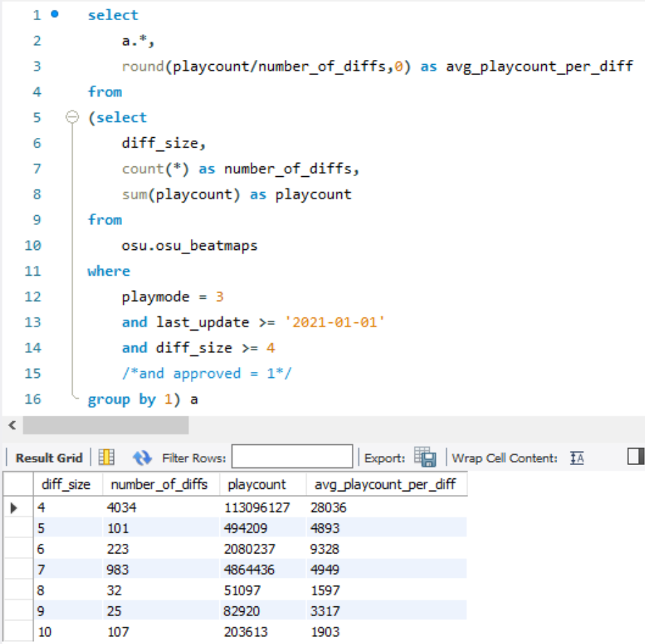Select cell with diff_size 6
The height and width of the screenshot is (644, 645).
68,549
